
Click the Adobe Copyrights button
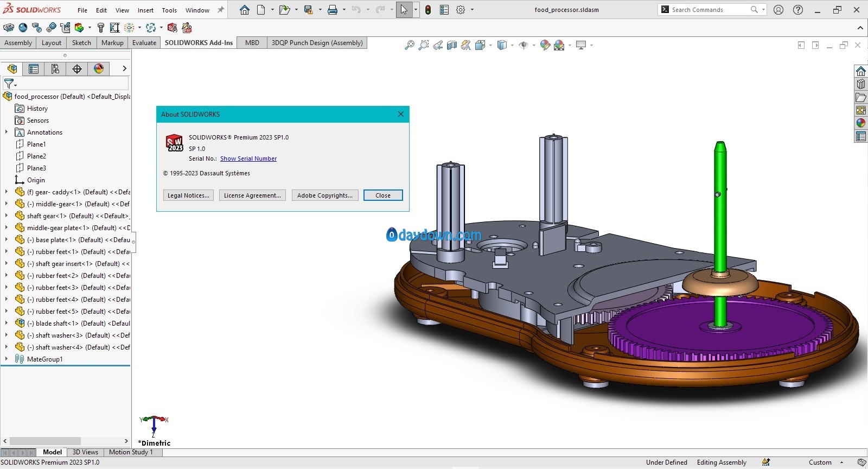[x=324, y=195]
